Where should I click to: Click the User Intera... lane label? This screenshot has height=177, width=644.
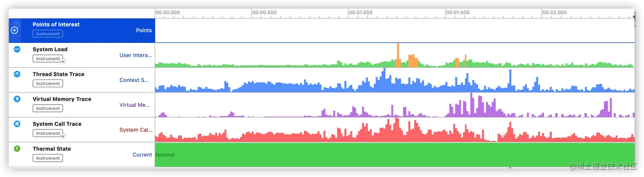[136, 55]
